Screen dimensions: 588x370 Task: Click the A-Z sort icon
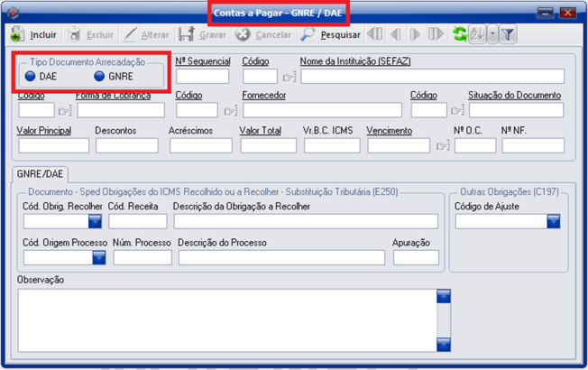(478, 35)
